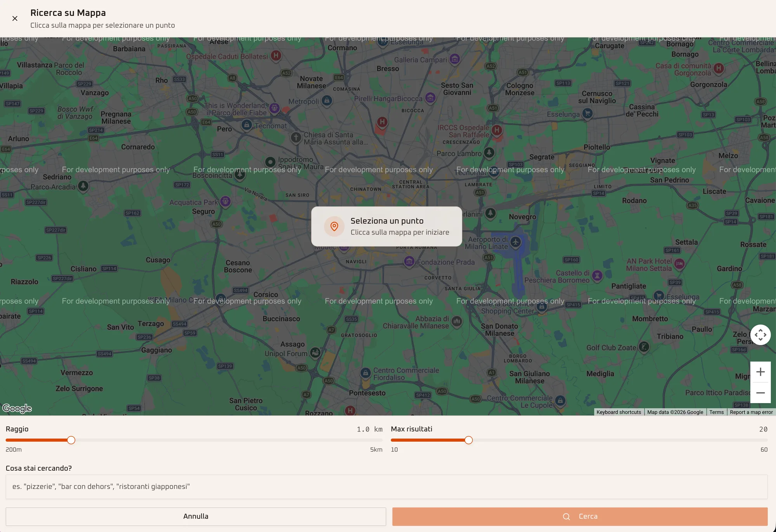Click the Sesto San Giovanni map label
Image resolution: width=776 pixels, height=532 pixels.
(x=457, y=89)
